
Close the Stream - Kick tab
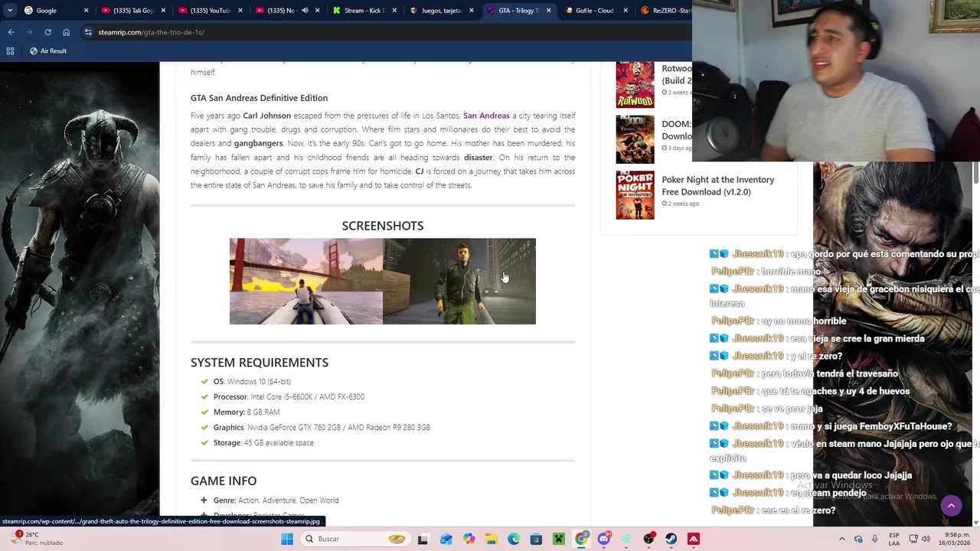point(394,10)
